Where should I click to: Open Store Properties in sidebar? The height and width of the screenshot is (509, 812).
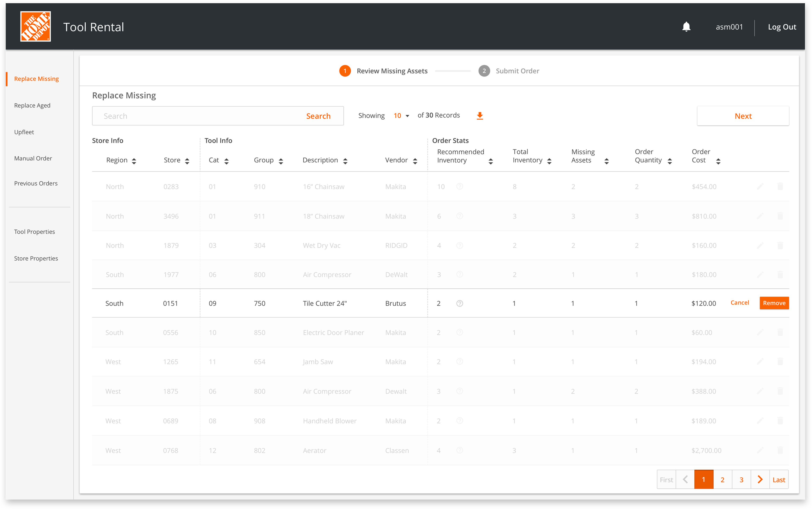36,258
